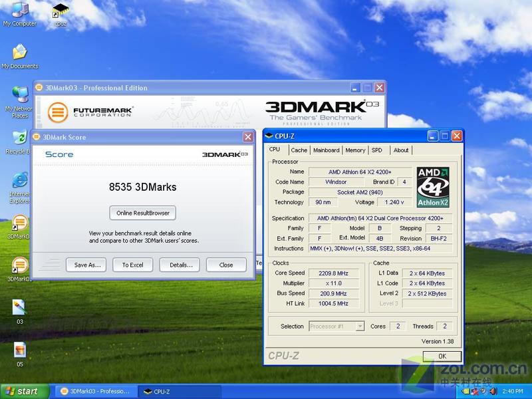Image resolution: width=532 pixels, height=399 pixels.
Task: Open the Recycle Bin icon
Action: coord(19,142)
